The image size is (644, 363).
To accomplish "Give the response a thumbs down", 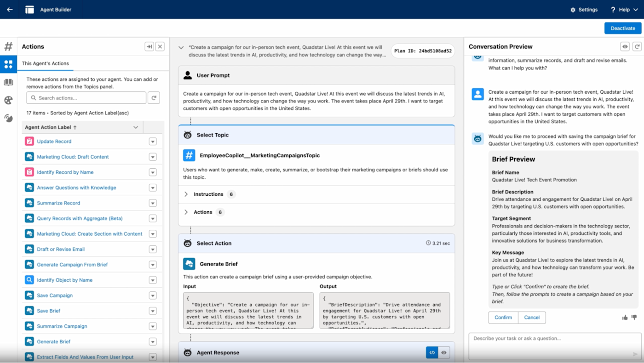I will point(634,318).
